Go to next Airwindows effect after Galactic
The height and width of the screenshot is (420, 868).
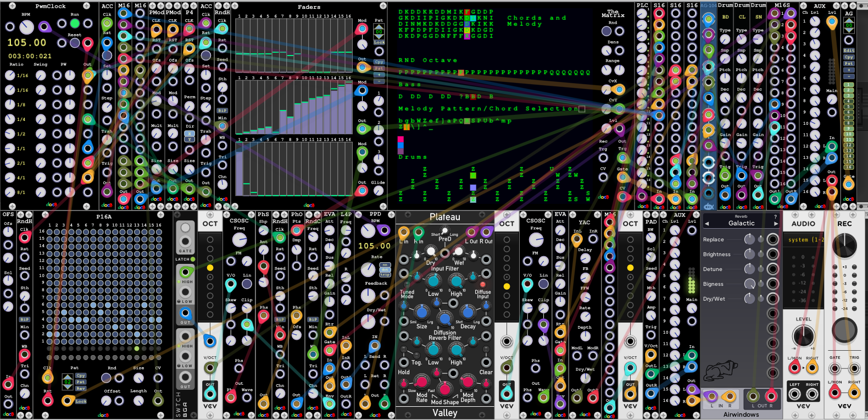tap(776, 224)
